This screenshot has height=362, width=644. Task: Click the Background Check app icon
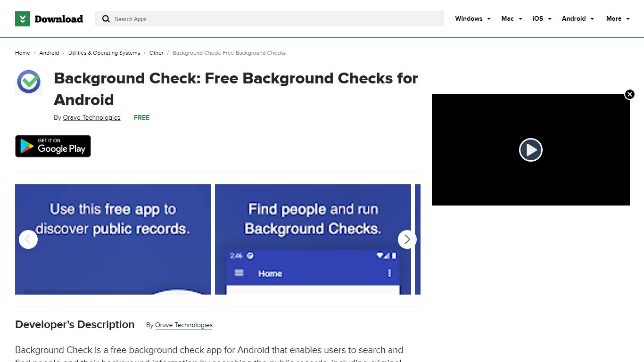pos(29,82)
